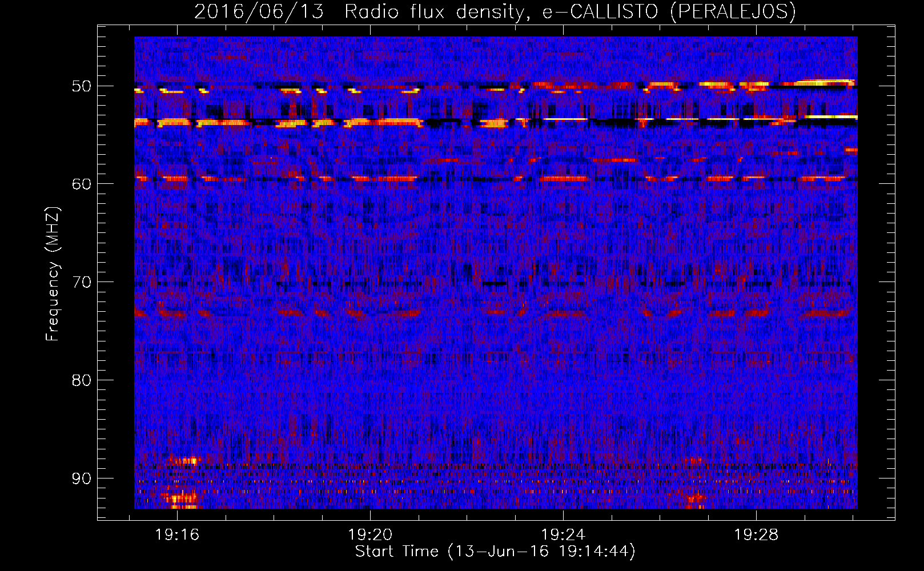The height and width of the screenshot is (571, 924).
Task: Click the '80' frequency tick label
Action: pyautogui.click(x=81, y=380)
